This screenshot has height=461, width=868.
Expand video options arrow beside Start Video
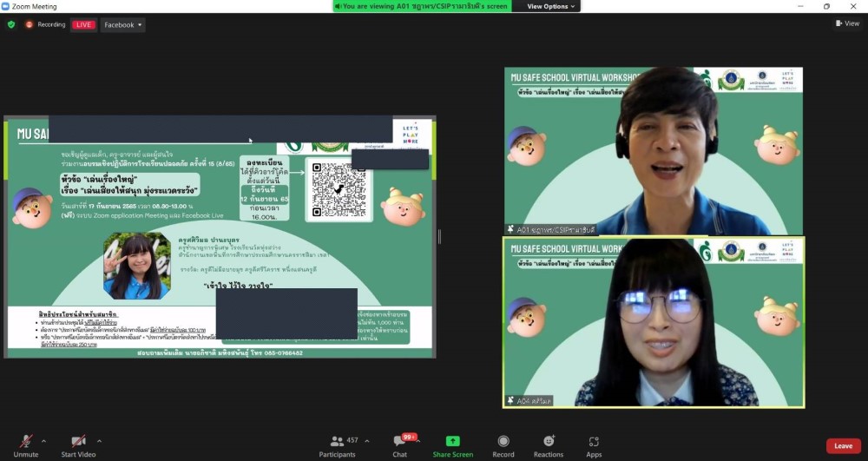click(99, 441)
